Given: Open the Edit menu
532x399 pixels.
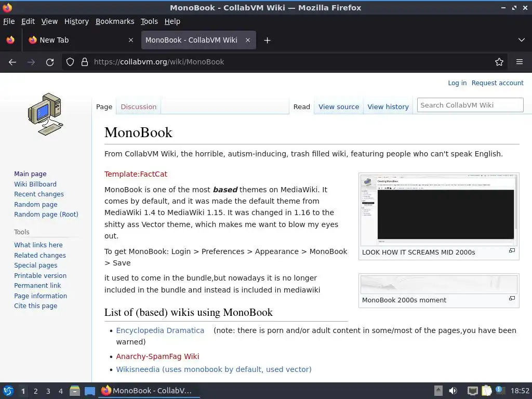Looking at the screenshot, I should coord(28,21).
